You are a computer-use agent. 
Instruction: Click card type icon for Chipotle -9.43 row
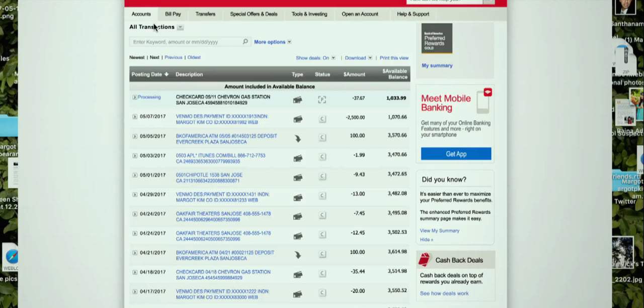click(x=298, y=178)
